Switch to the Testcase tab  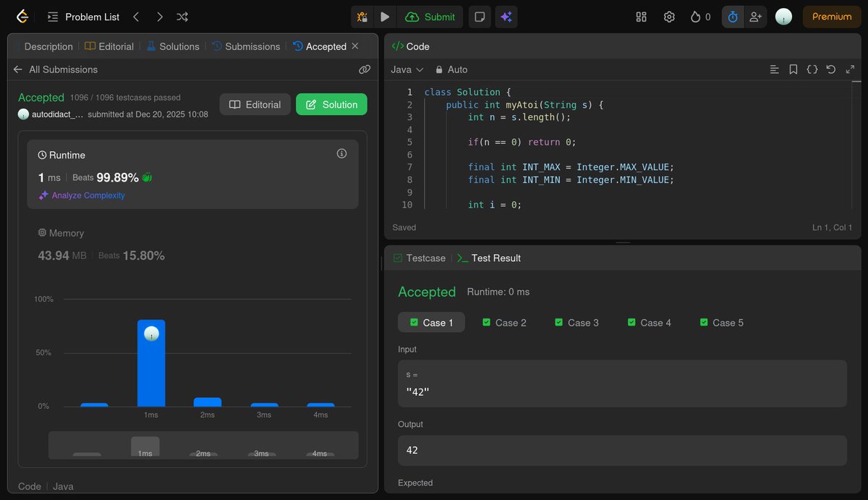pyautogui.click(x=419, y=258)
